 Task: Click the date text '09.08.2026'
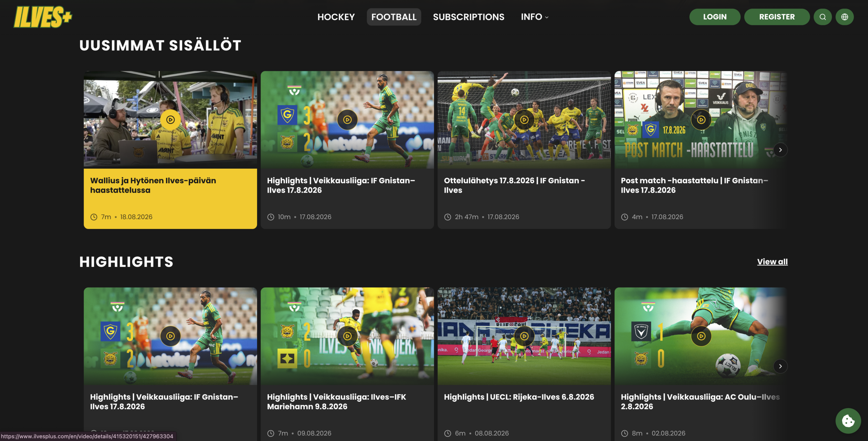tap(314, 434)
